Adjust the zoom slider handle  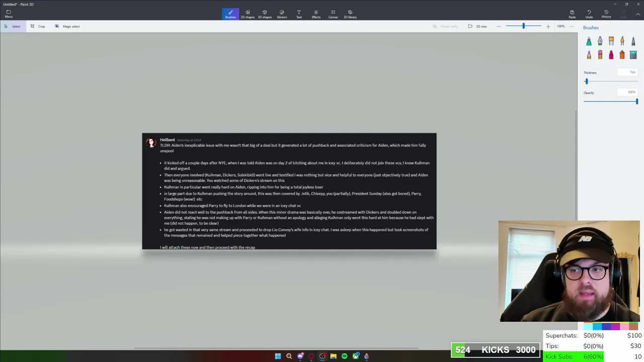coord(523,26)
